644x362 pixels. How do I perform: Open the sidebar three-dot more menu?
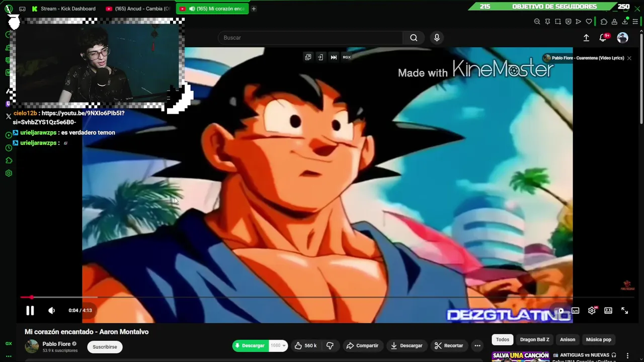[x=9, y=356]
